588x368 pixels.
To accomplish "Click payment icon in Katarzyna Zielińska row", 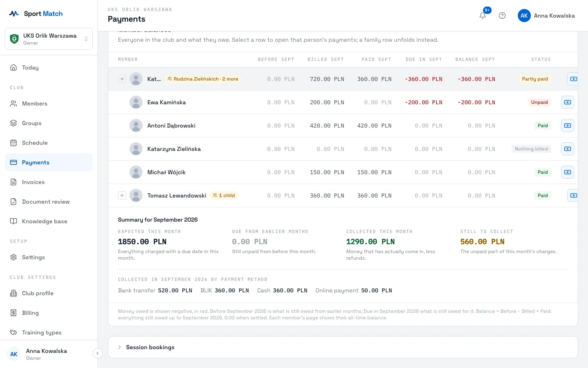I will coord(568,149).
